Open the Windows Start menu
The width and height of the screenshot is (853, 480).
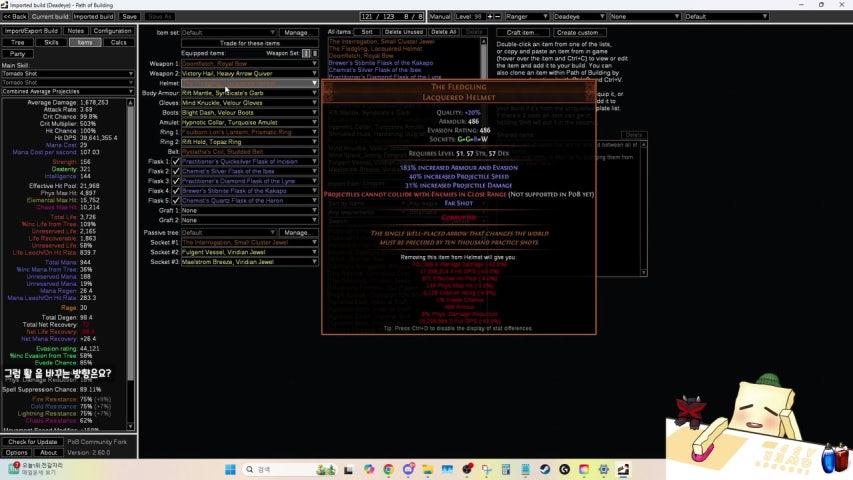(230, 469)
